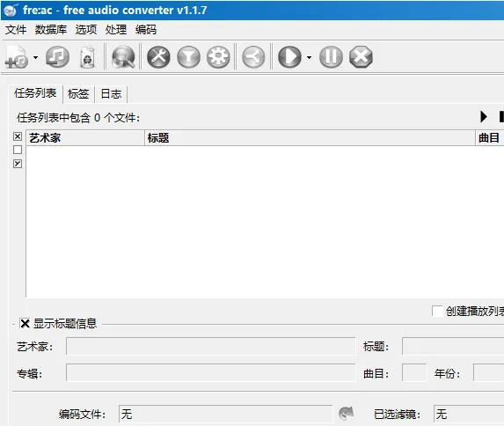Switch to the 日志 tab
Screen dimensions: 504x426
(111, 94)
